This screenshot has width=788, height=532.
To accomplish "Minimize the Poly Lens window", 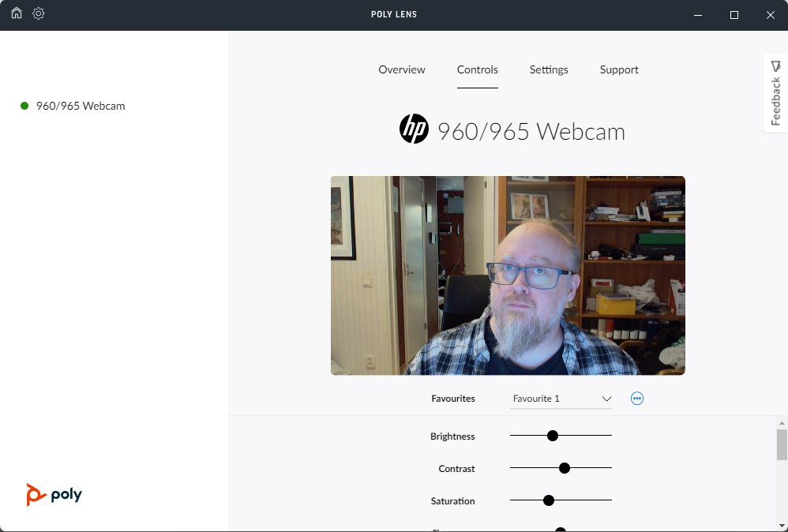I will [698, 15].
